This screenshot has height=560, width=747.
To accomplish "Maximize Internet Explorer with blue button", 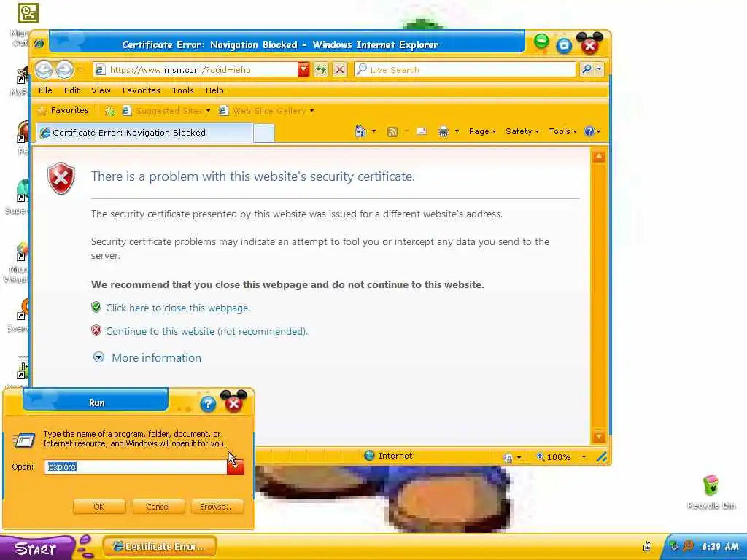I will (x=564, y=46).
